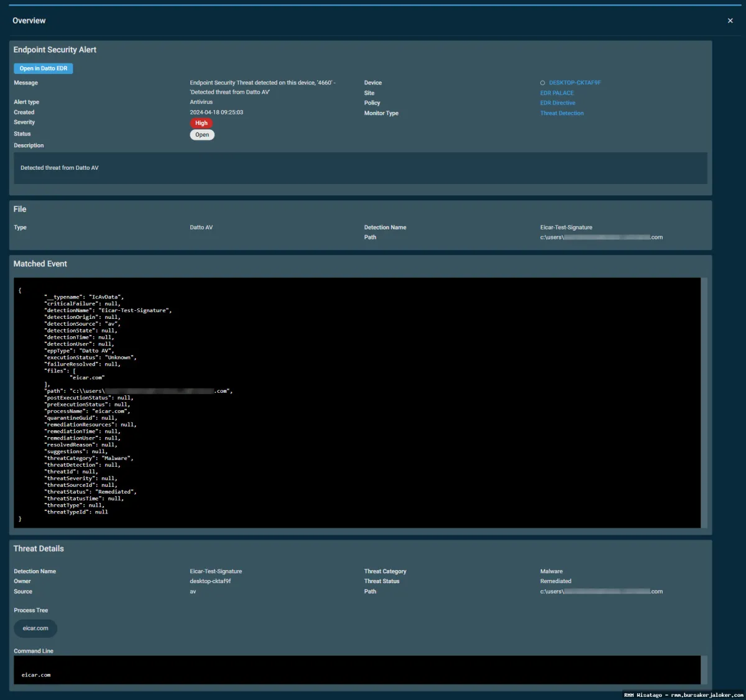Click Eicar-Test-Signature in Threat Details
746x700 pixels.
point(216,571)
